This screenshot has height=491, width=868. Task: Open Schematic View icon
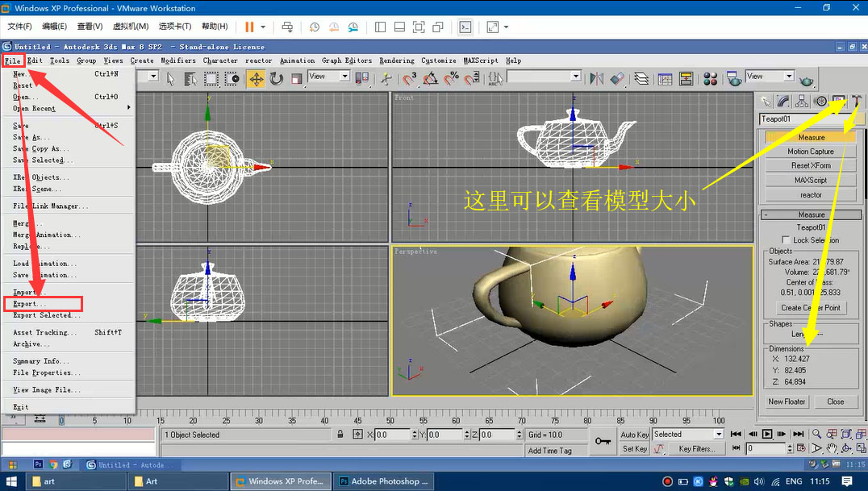pos(686,79)
